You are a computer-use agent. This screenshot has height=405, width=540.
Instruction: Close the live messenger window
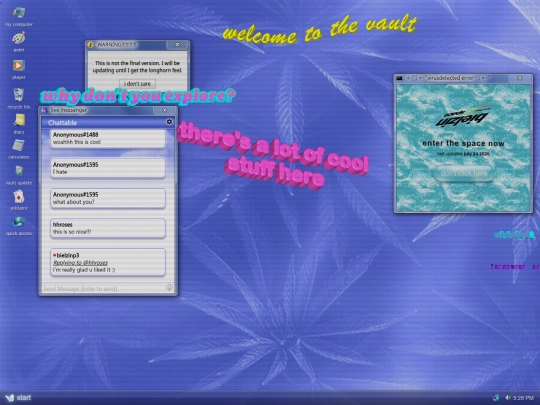pos(164,110)
